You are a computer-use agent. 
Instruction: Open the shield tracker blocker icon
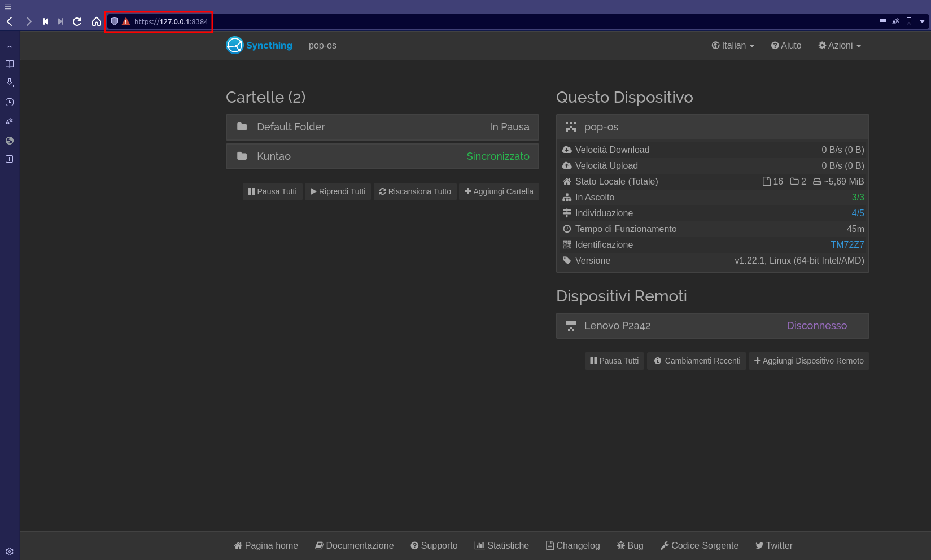click(x=115, y=21)
